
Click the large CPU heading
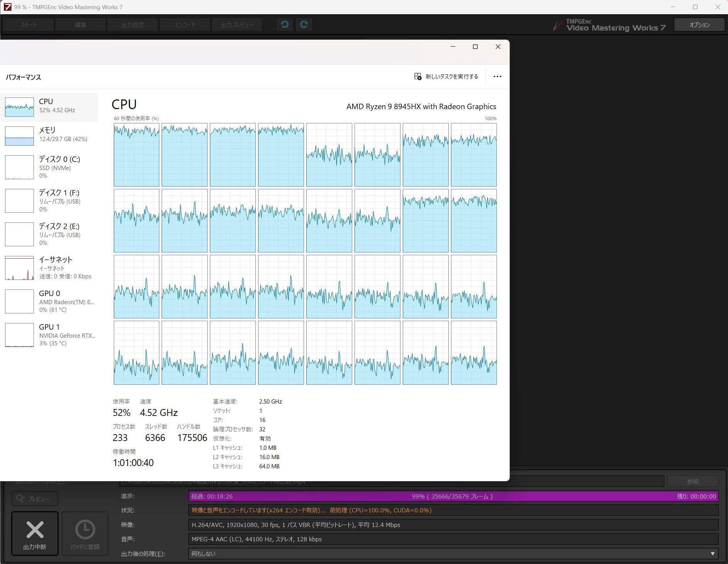(x=124, y=104)
